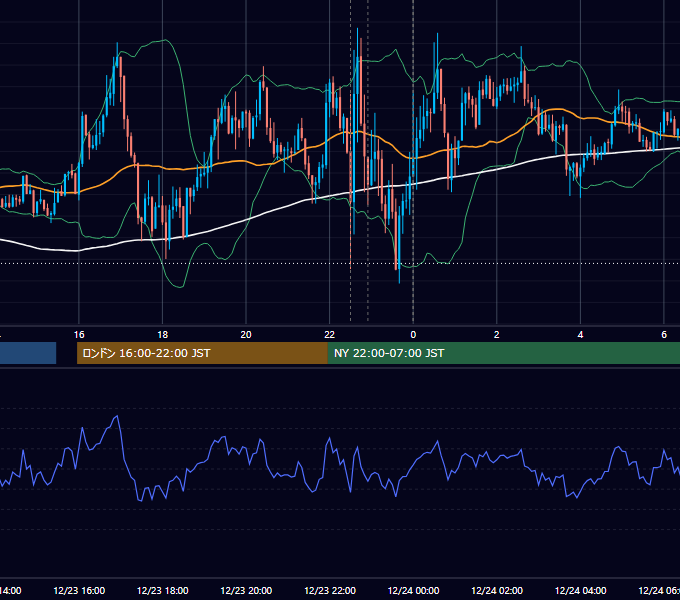The image size is (680, 600).
Task: Click the blue session bar before London
Action: point(28,353)
